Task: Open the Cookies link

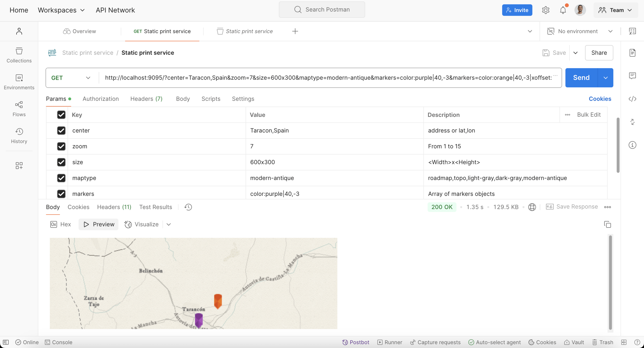Action: pyautogui.click(x=600, y=99)
